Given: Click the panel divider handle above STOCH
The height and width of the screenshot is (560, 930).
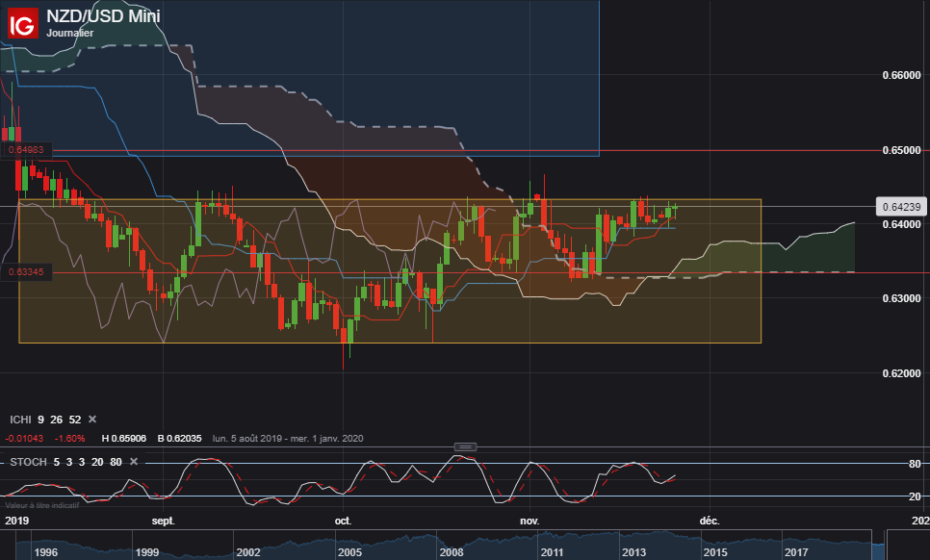Looking at the screenshot, I should coord(465,446).
